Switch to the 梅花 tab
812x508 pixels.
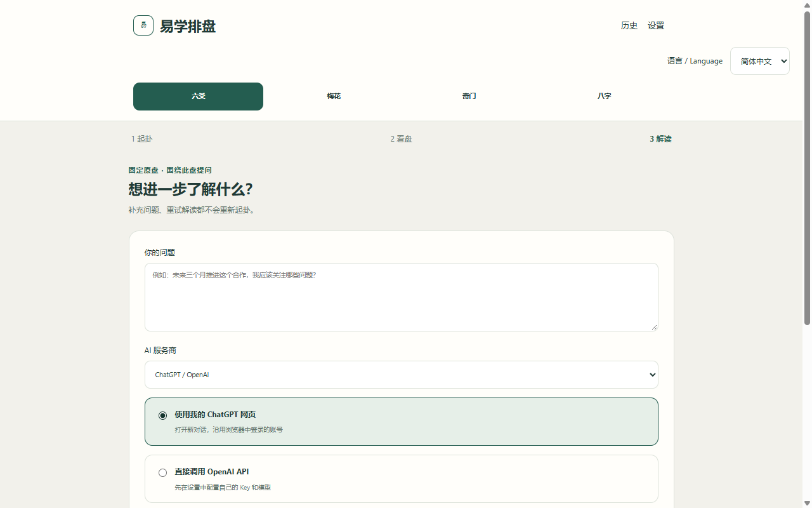334,97
